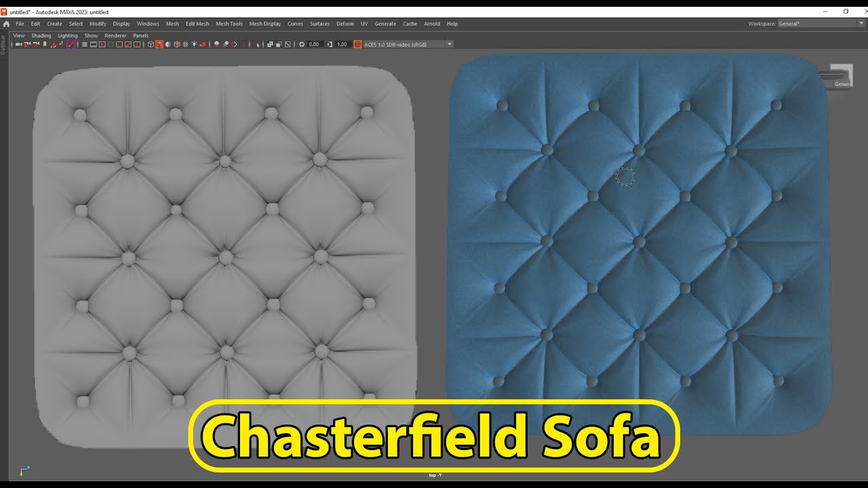Screen dimensions: 868x488
Task: Open the Edit menu
Action: click(35, 24)
